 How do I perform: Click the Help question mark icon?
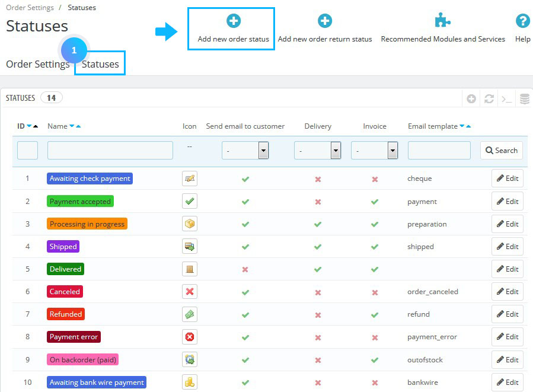[x=522, y=20]
